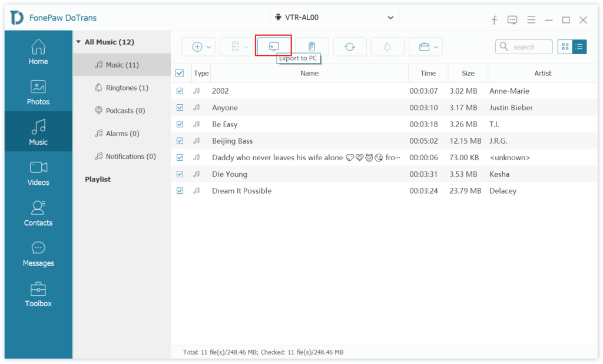This screenshot has width=603, height=364.
Task: Click the Facebook icon in title bar
Action: pos(494,20)
